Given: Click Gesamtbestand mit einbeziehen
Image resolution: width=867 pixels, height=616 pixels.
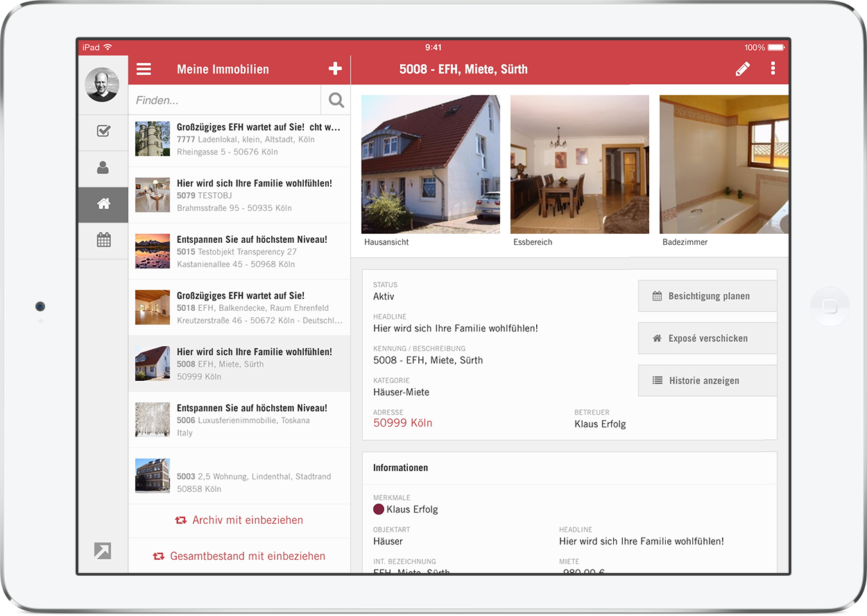Looking at the screenshot, I should 239,556.
